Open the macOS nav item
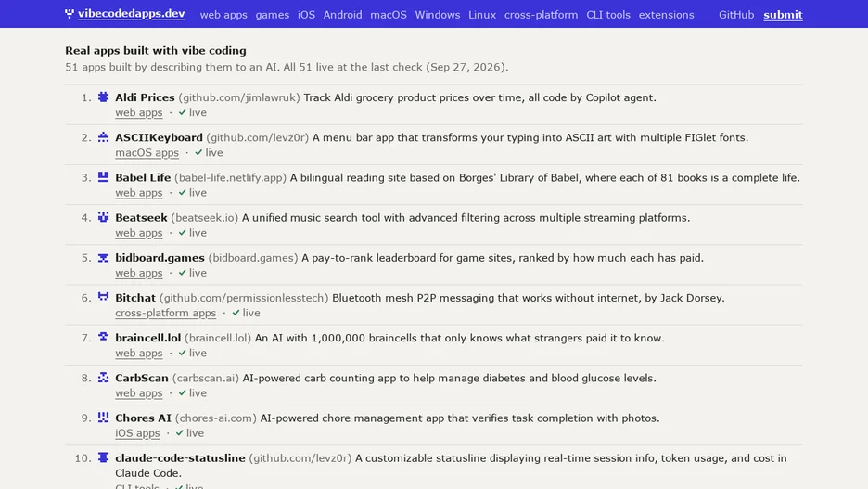Screen dimensions: 868x489 tap(389, 15)
